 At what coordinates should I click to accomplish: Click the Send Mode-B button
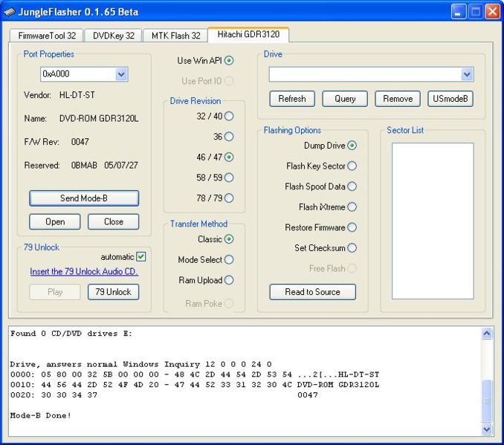click(x=84, y=198)
